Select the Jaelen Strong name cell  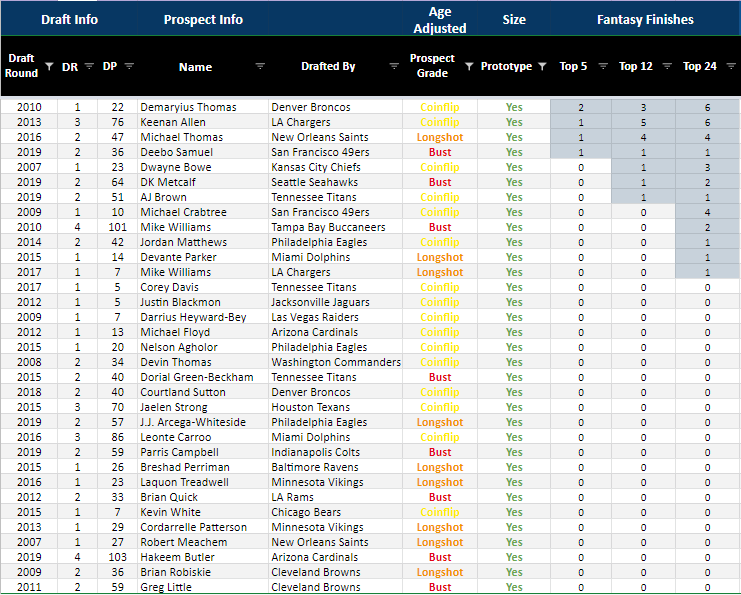click(203, 407)
